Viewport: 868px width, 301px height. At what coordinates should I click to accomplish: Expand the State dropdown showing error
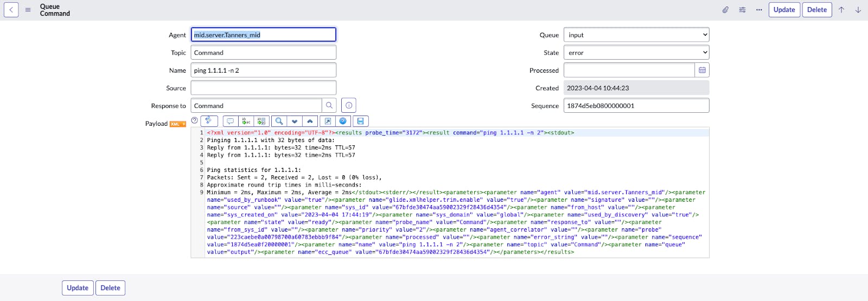(x=636, y=53)
